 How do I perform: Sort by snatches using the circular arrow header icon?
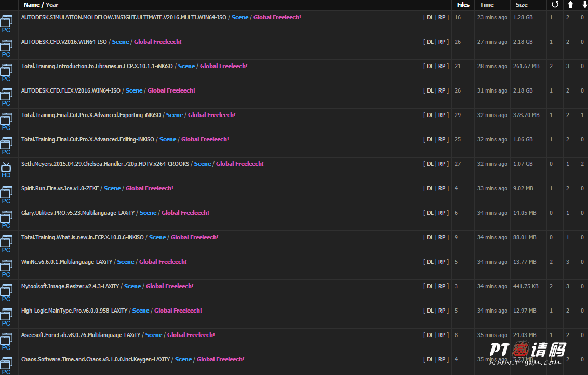click(555, 5)
